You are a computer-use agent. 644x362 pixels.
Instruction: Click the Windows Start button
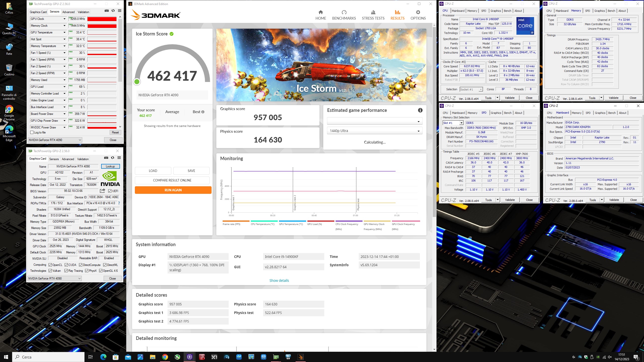click(6, 357)
